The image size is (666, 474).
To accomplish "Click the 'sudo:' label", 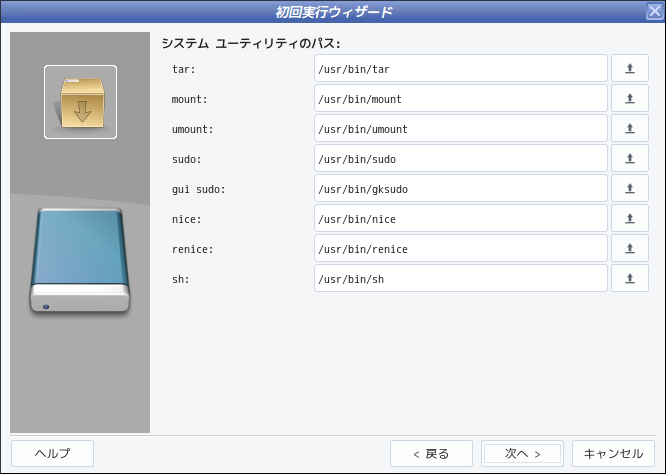I will [x=186, y=159].
